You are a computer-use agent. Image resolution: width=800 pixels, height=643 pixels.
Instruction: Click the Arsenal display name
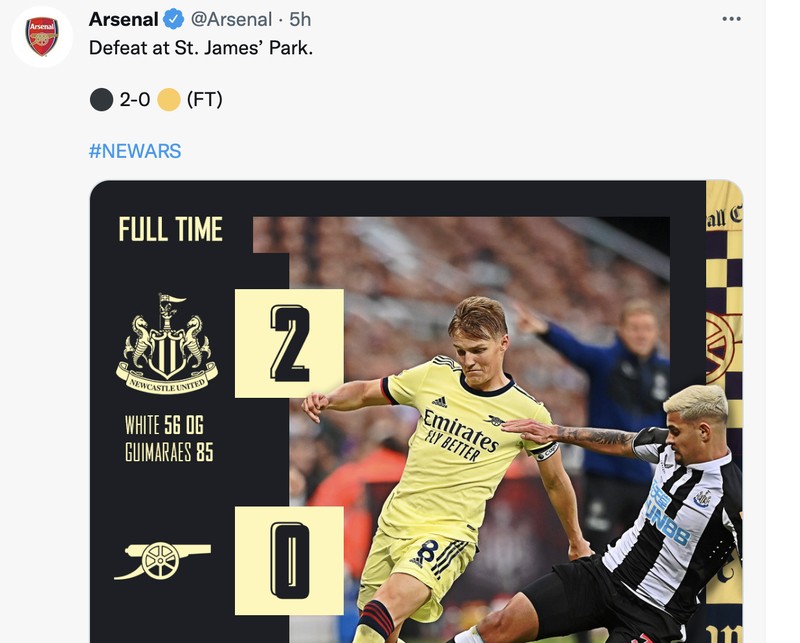pyautogui.click(x=125, y=16)
